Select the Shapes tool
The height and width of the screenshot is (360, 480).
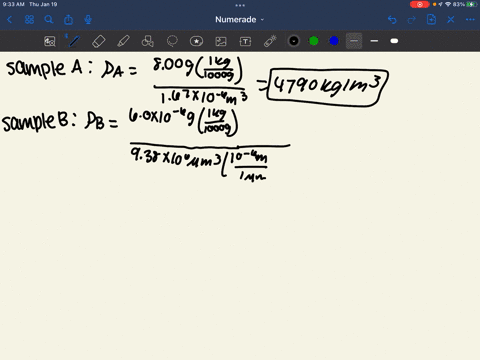point(147,41)
